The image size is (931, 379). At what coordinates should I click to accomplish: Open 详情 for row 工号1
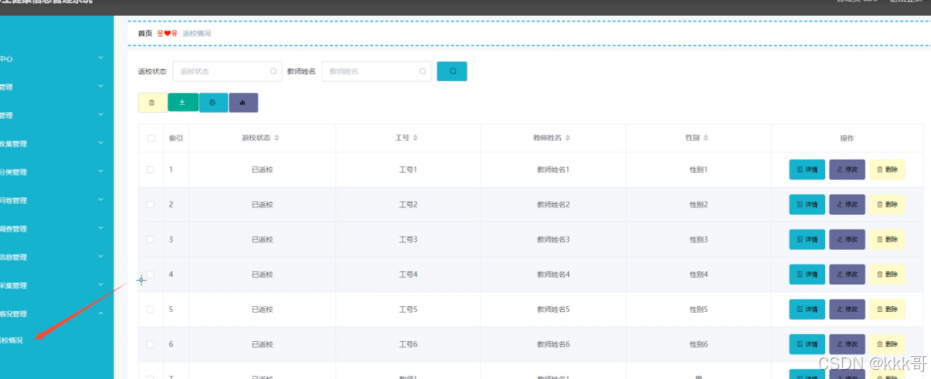[807, 169]
